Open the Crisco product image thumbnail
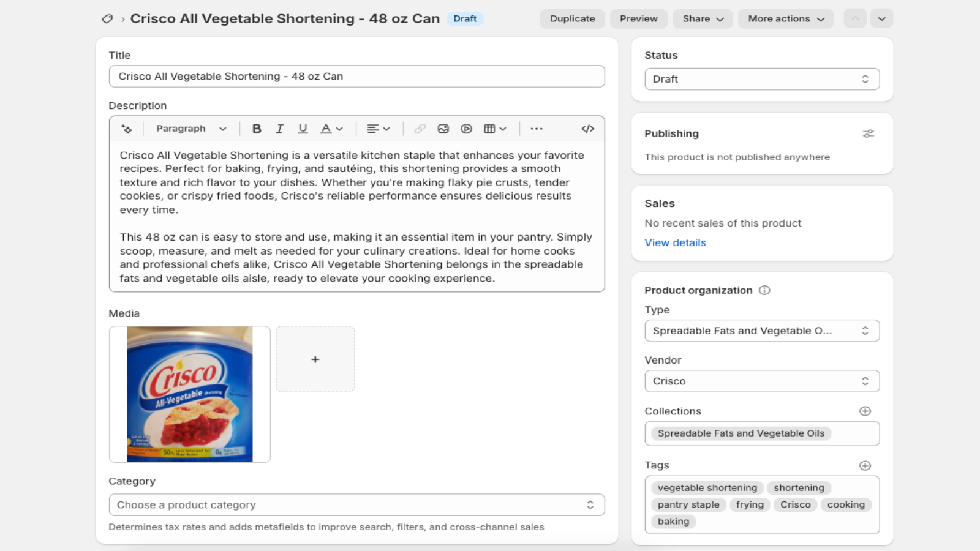This screenshot has height=551, width=980. coord(190,394)
